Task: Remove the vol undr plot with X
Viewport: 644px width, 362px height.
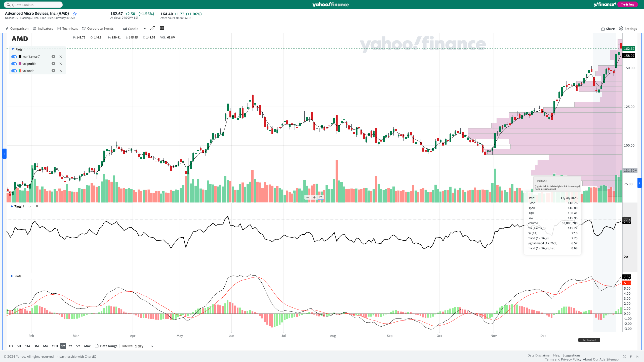Action: coord(61,71)
